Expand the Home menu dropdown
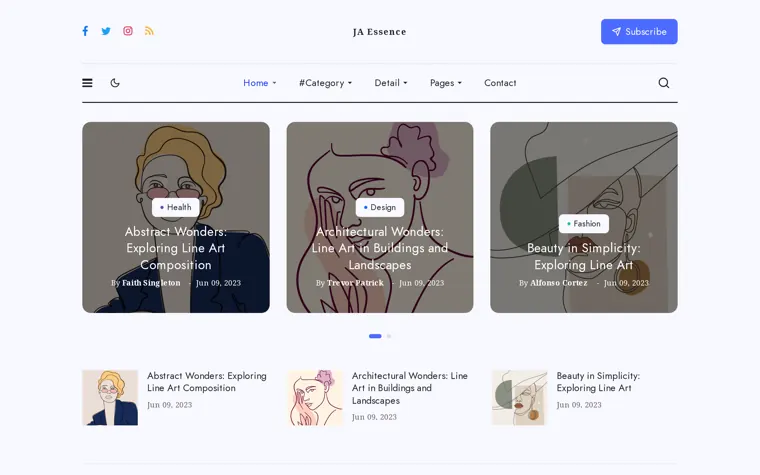Screen dimensions: 760x475 tap(260, 83)
